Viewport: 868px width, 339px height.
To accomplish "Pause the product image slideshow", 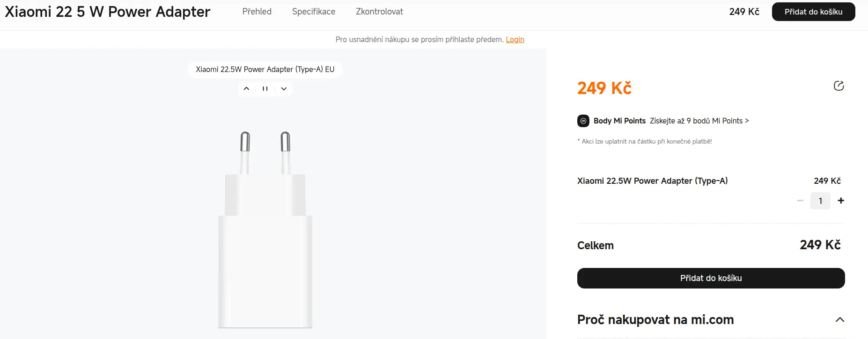I will point(265,89).
